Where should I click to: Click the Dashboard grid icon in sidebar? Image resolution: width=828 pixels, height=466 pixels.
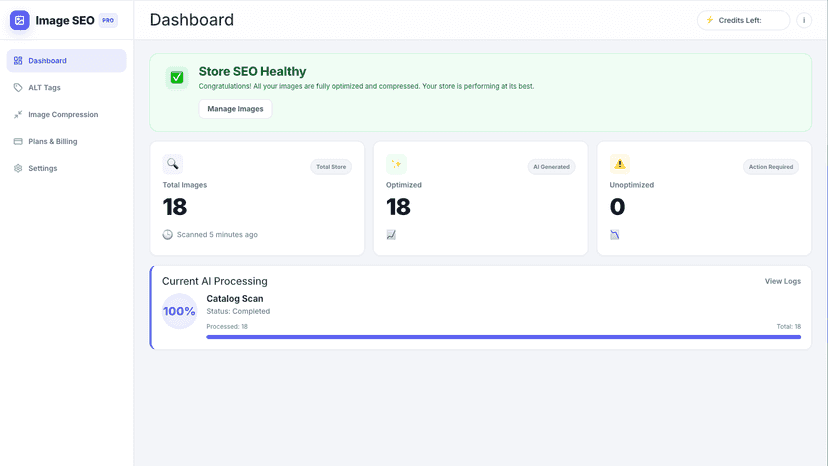(x=18, y=61)
